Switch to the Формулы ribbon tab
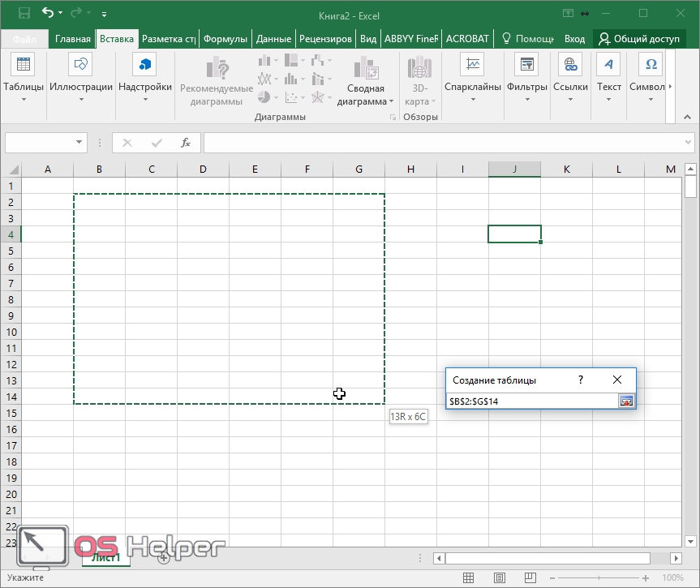 225,39
